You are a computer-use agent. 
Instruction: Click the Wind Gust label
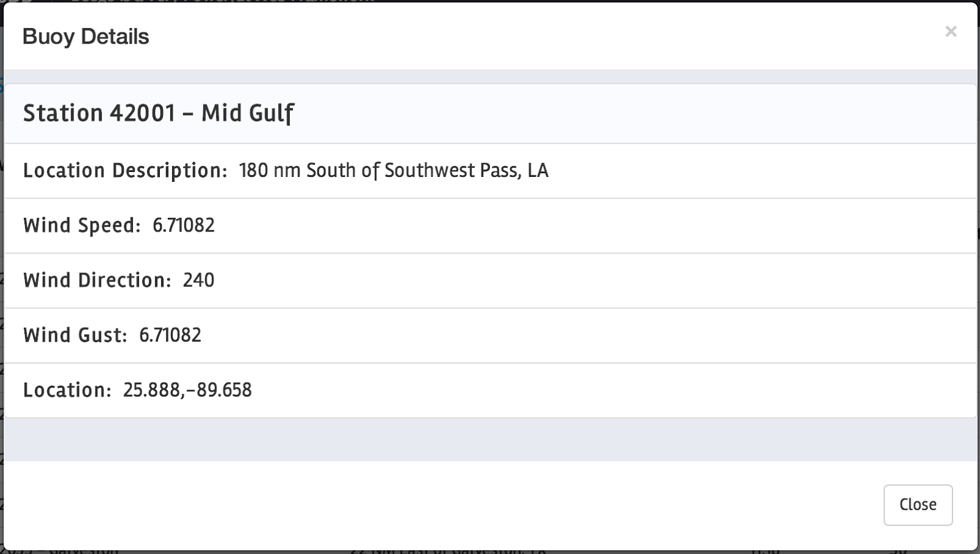tap(75, 335)
